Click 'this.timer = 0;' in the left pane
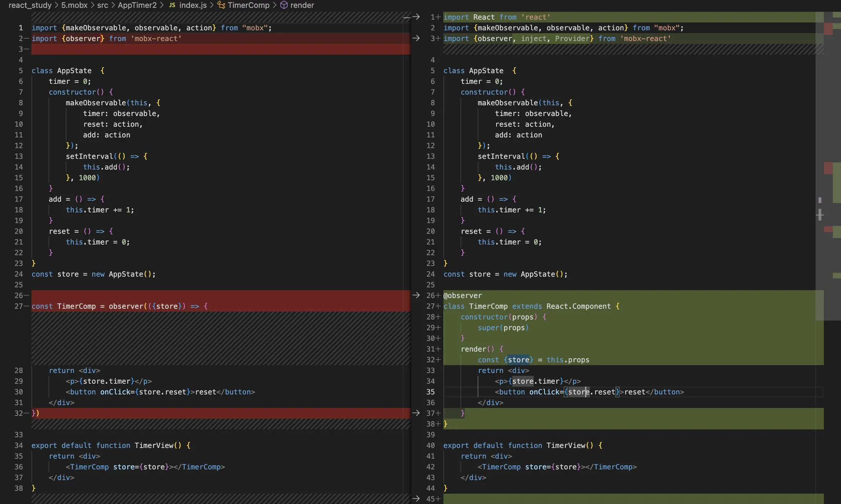Viewport: 841px width, 504px height. tap(98, 242)
